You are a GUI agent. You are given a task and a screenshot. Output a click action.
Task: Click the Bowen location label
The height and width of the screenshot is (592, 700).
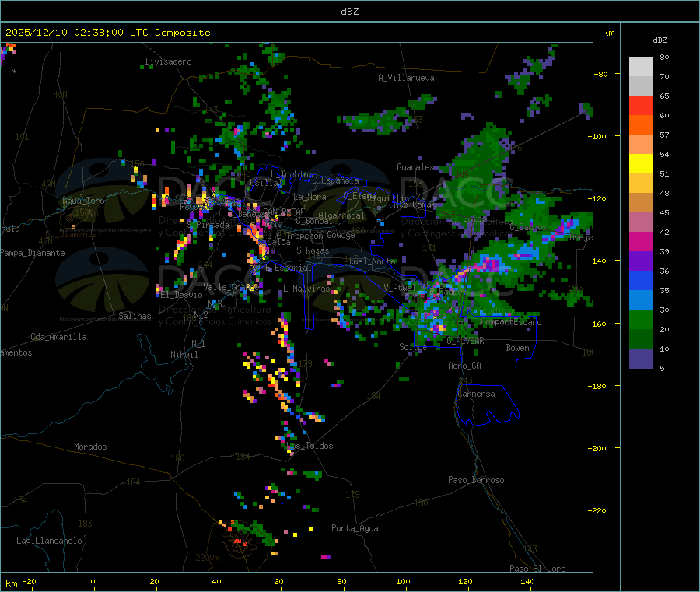(x=517, y=348)
